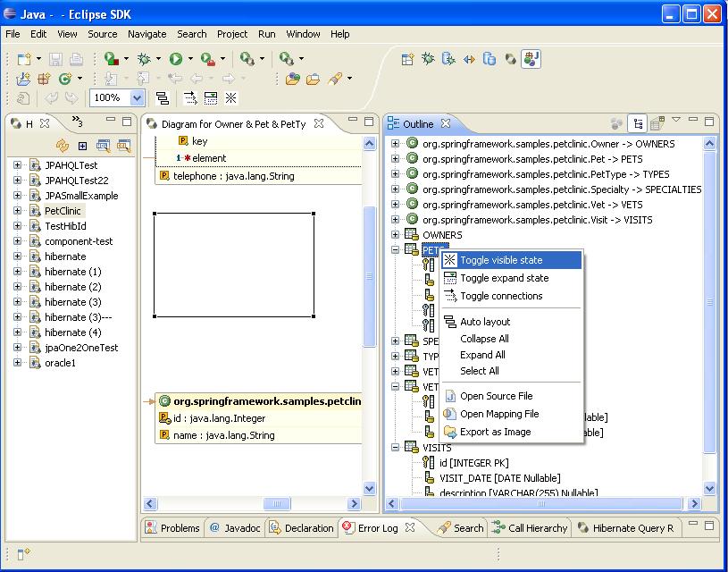Image resolution: width=728 pixels, height=572 pixels.
Task: Open the 100% zoom level dropdown
Action: [137, 98]
